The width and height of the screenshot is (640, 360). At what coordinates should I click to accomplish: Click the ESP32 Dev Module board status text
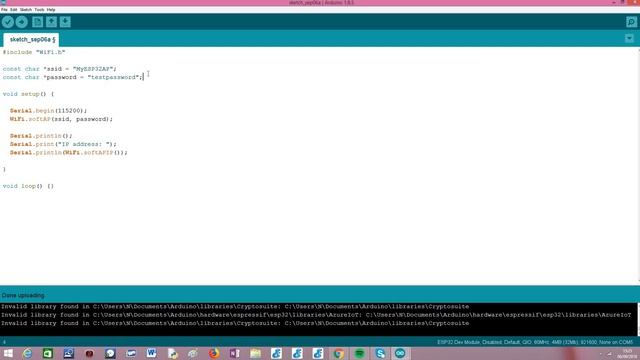pyautogui.click(x=535, y=342)
